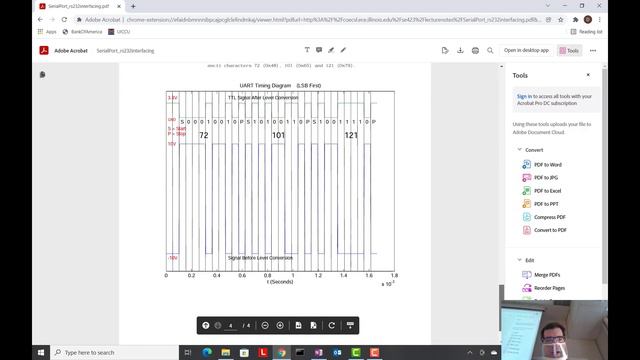
Task: Go to next page arrow
Action: point(218,325)
